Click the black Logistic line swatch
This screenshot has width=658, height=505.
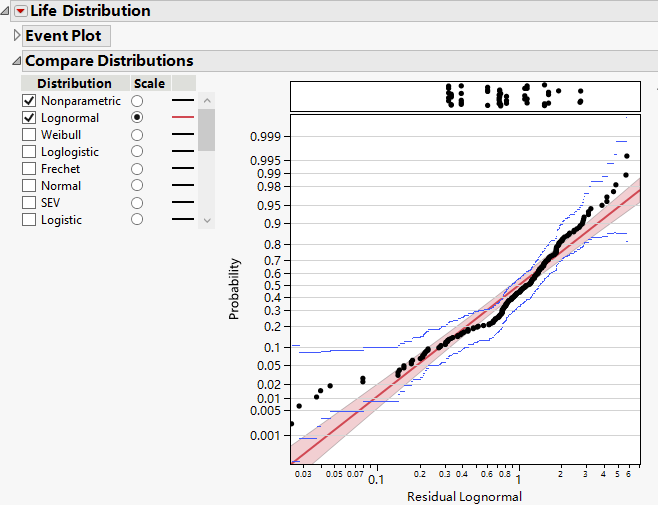click(183, 219)
